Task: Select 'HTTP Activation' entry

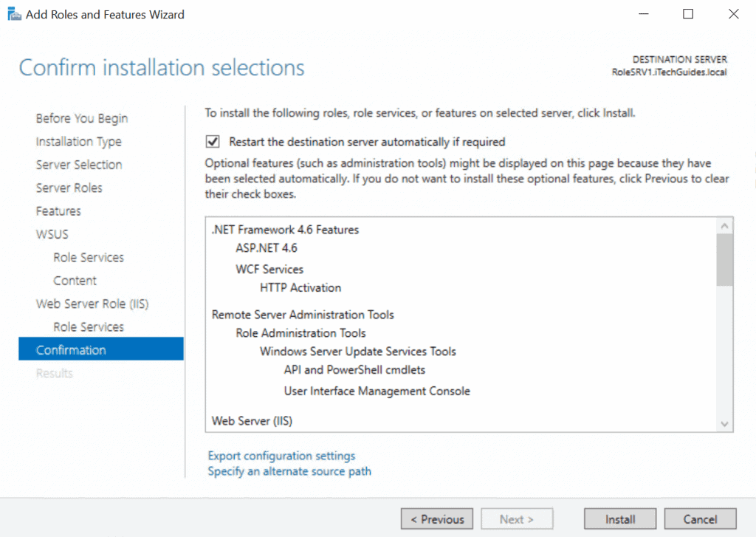Action: point(300,287)
